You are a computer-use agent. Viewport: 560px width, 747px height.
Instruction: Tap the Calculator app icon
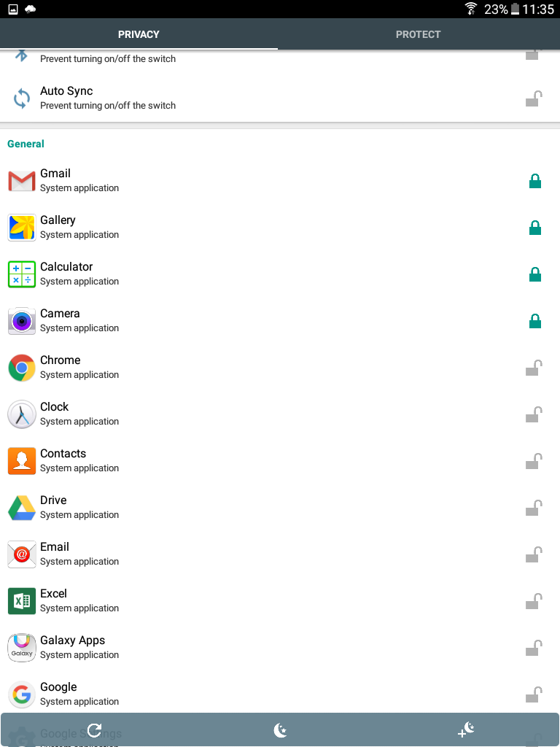click(22, 274)
